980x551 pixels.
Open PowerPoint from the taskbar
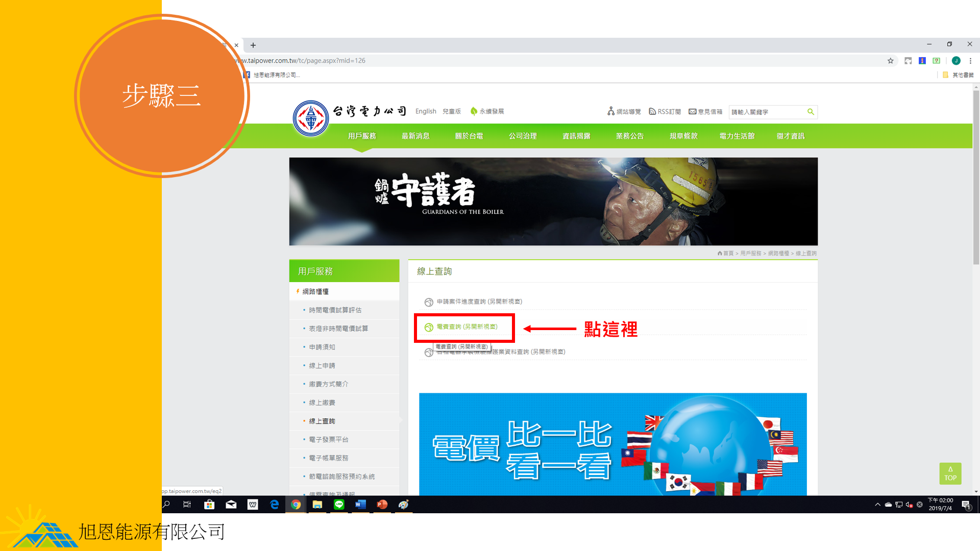click(382, 505)
